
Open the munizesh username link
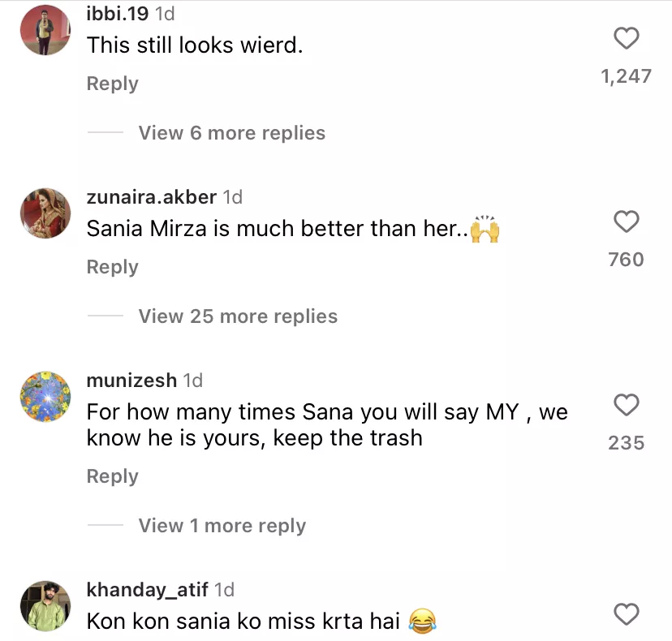(131, 381)
